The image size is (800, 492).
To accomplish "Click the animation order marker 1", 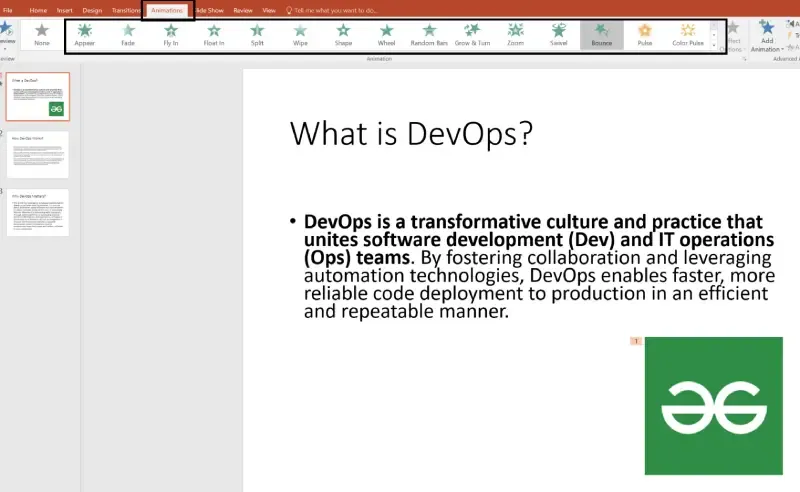I will click(x=636, y=341).
